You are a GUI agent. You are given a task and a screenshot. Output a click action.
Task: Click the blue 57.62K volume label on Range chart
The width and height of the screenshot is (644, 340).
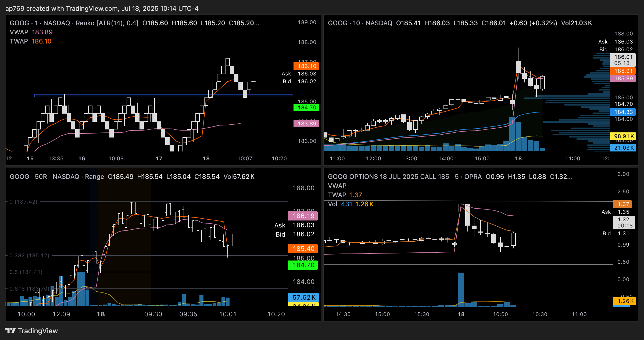[303, 298]
